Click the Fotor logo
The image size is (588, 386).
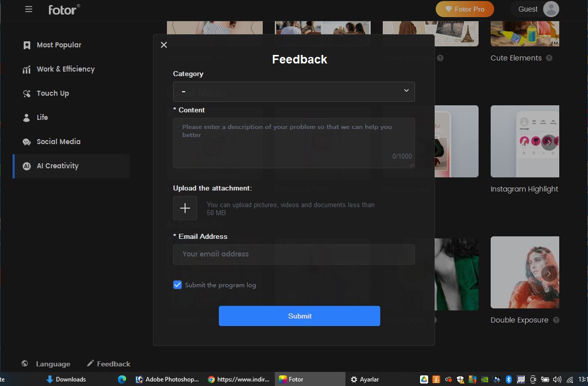click(x=64, y=10)
